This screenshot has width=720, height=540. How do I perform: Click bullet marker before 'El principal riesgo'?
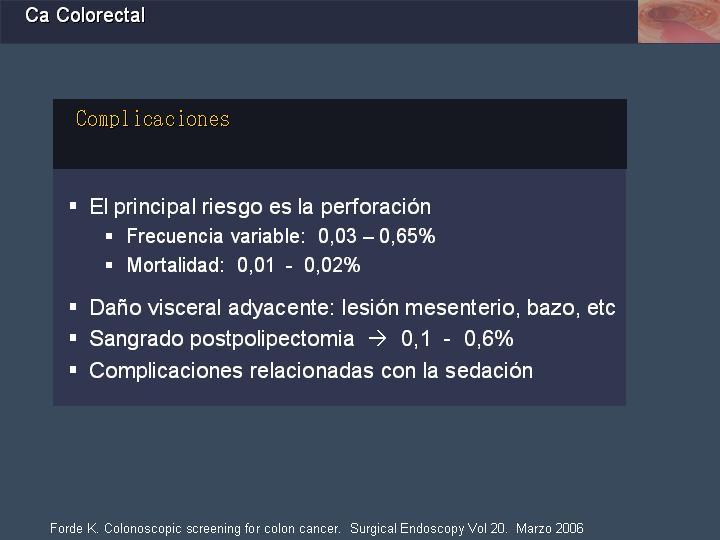(73, 206)
